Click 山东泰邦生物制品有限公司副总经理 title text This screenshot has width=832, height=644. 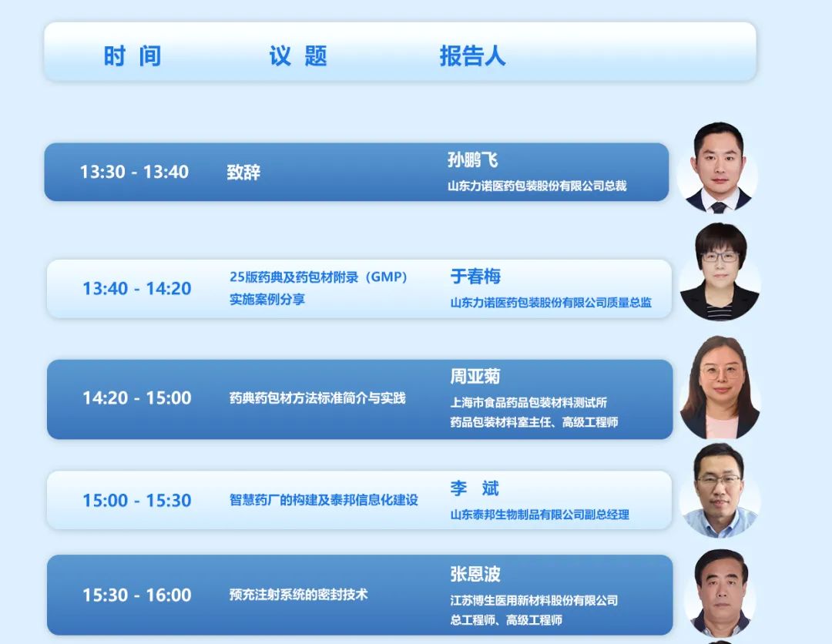point(539,515)
